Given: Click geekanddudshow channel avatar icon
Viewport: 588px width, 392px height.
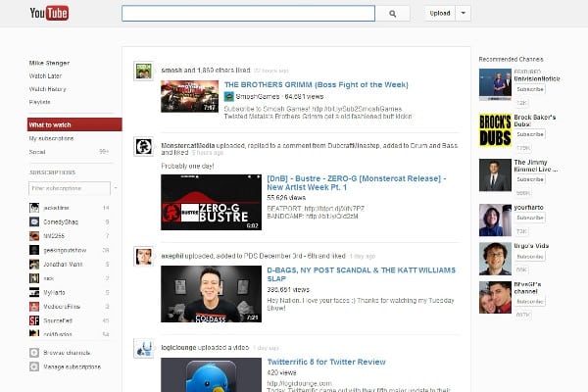Looking at the screenshot, I should 34,250.
